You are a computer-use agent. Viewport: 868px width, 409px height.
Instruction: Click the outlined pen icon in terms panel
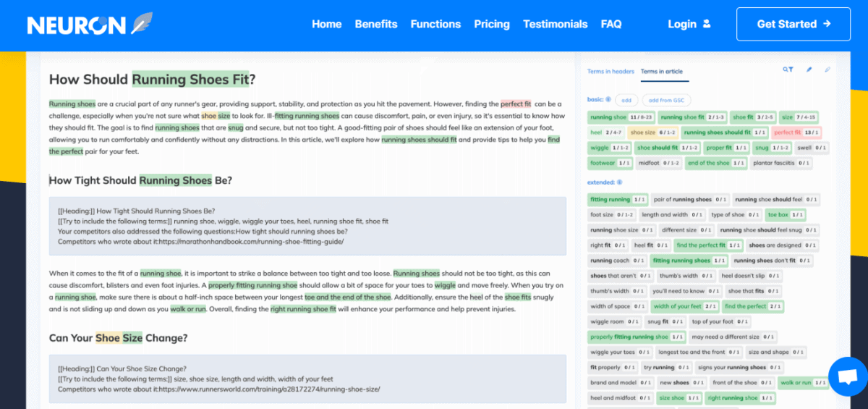click(x=827, y=70)
